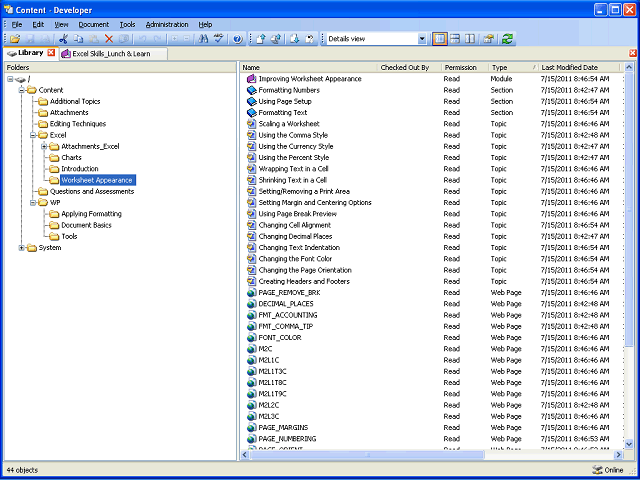Collapse the Content folder node
The height and width of the screenshot is (480, 640).
(x=22, y=90)
